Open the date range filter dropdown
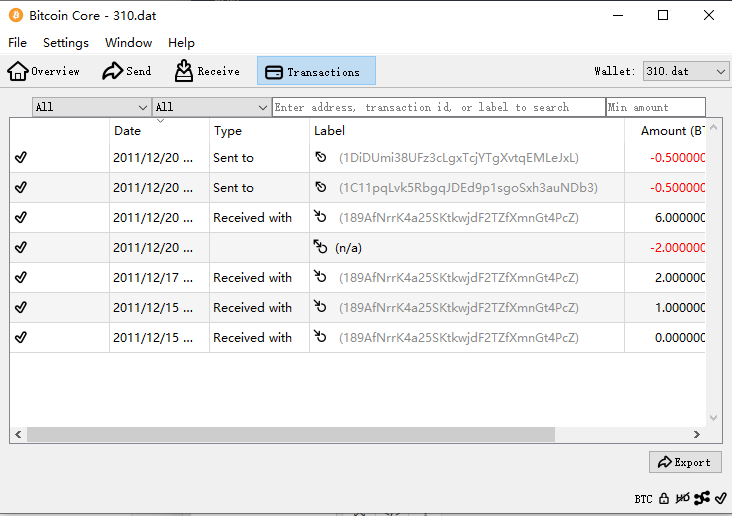This screenshot has height=516, width=732. coord(91,107)
